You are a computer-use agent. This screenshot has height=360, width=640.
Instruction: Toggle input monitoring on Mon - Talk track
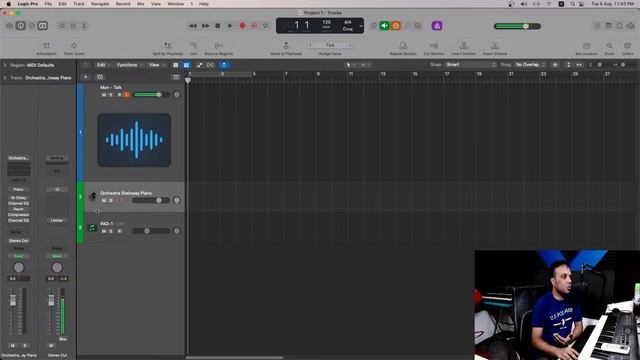click(x=127, y=95)
